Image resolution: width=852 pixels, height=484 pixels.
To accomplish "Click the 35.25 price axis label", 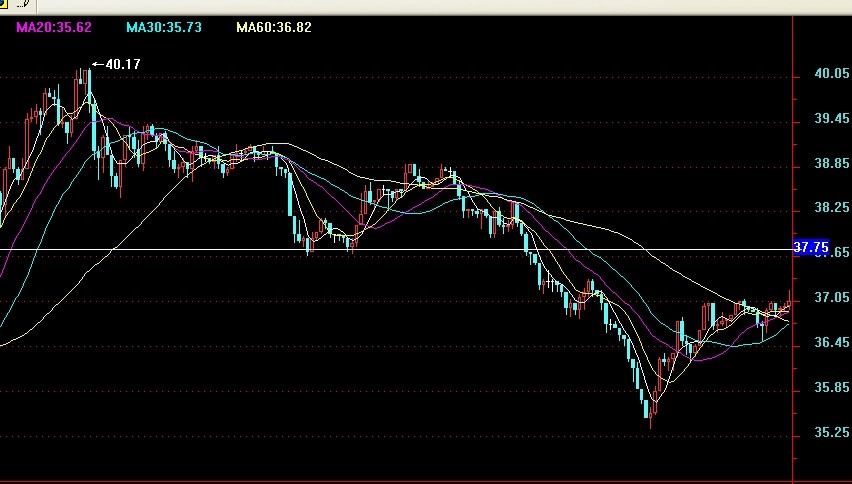I will [831, 433].
